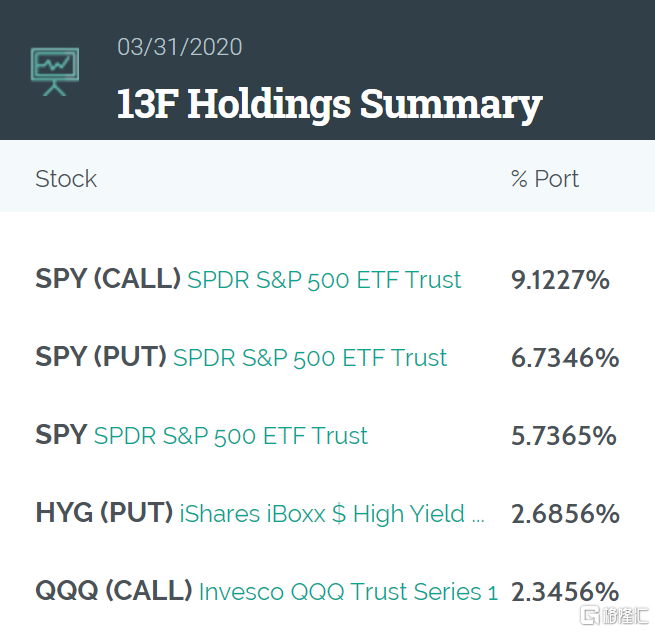
Task: Open SPDR S&P 500 link in SPY (CALL) row
Action: (325, 280)
